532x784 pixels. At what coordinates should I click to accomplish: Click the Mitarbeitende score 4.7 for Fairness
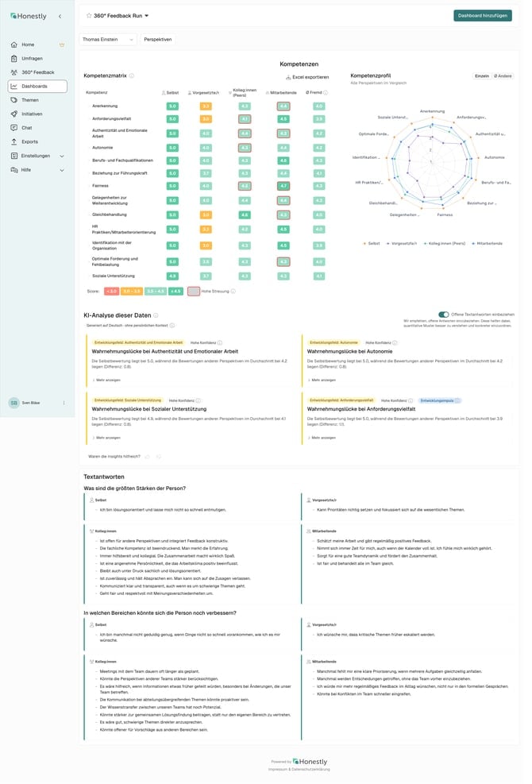pyautogui.click(x=283, y=186)
